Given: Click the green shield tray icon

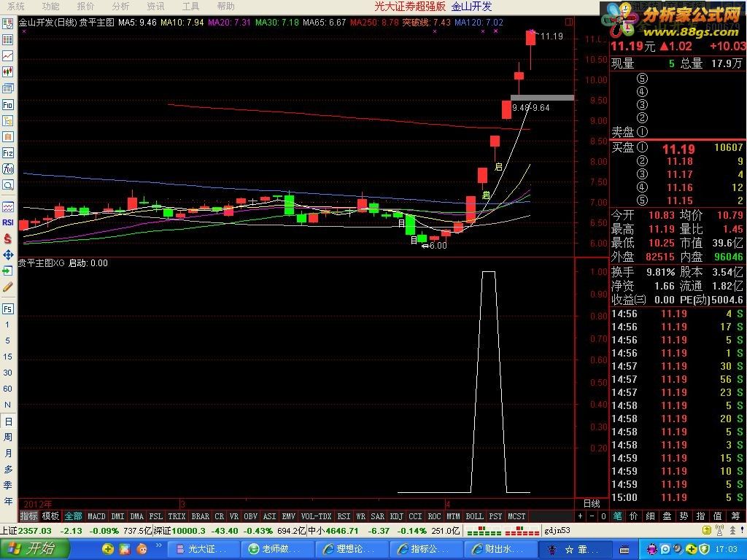Looking at the screenshot, I should tap(704, 550).
